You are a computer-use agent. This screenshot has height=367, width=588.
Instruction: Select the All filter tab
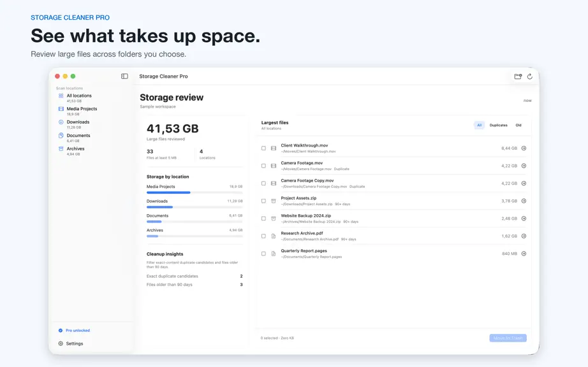tap(479, 125)
